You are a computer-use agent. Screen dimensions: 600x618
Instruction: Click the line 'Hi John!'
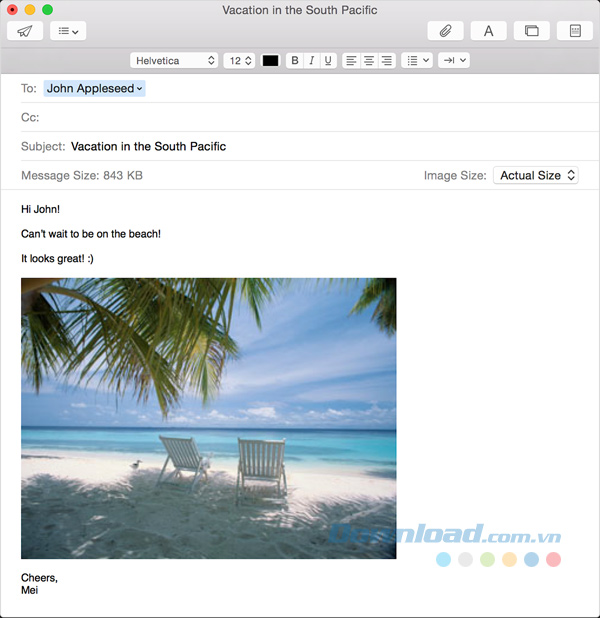coord(41,209)
